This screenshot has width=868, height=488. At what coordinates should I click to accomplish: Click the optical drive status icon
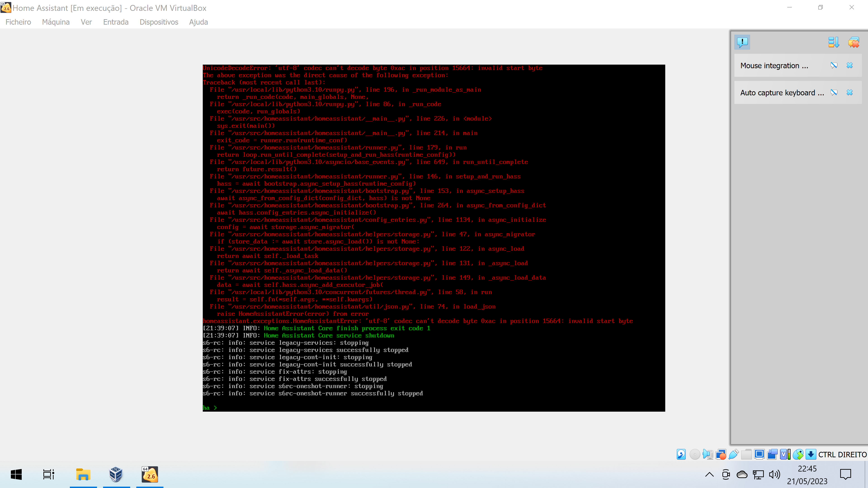coord(695,454)
